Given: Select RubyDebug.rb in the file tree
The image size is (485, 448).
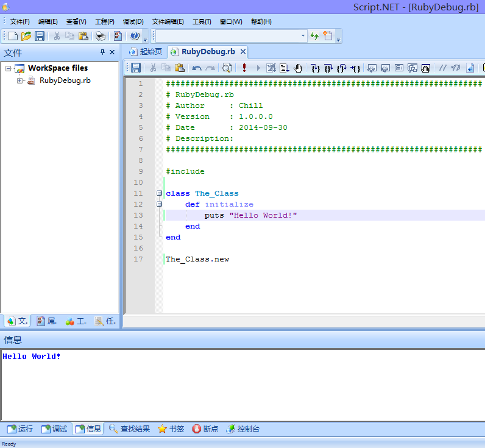Looking at the screenshot, I should [x=65, y=80].
